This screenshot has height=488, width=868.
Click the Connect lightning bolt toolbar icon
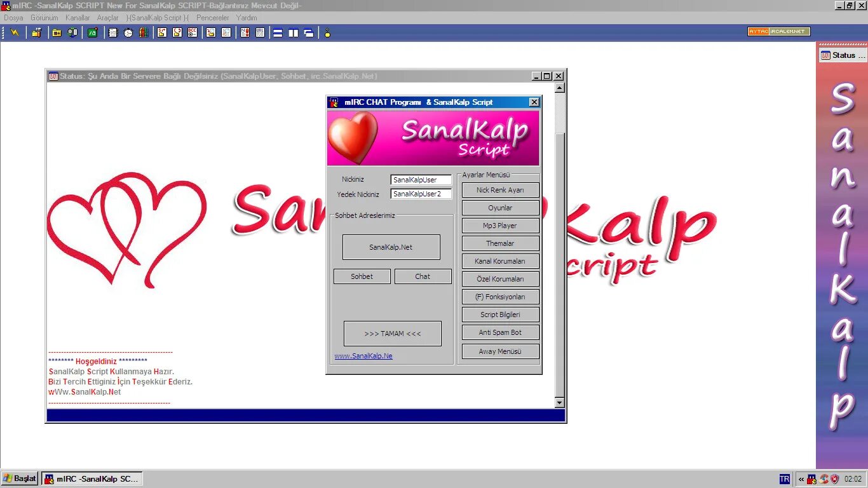point(14,32)
